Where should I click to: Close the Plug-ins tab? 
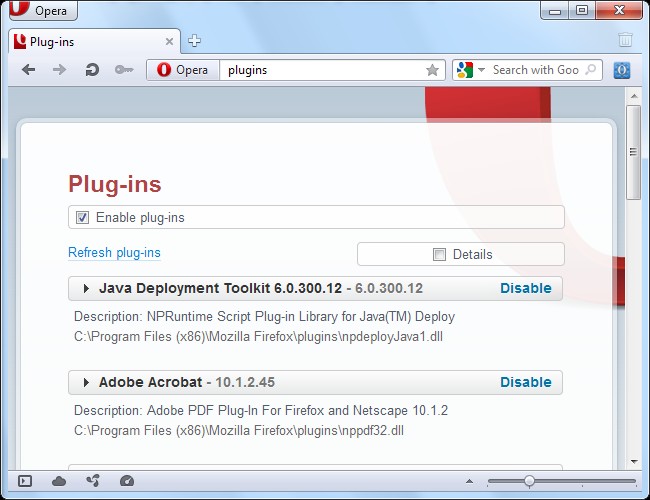[x=169, y=41]
